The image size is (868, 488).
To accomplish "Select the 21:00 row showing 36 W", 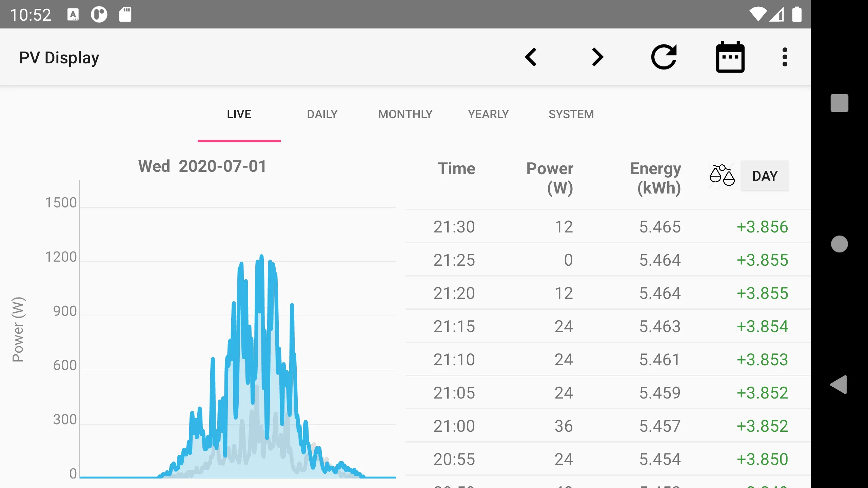I will [608, 426].
